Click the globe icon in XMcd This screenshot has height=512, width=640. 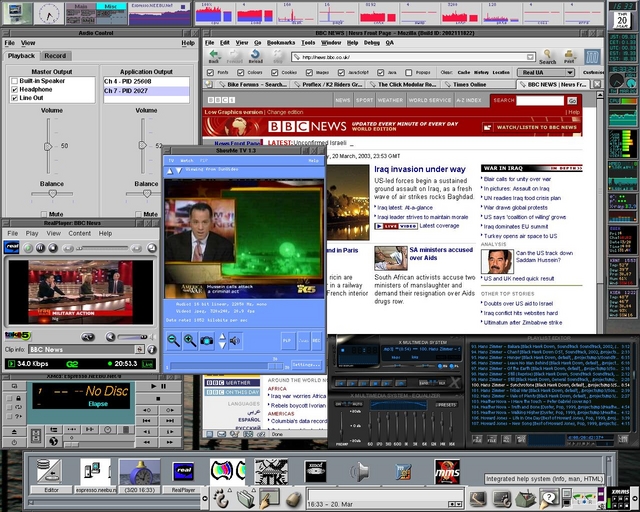click(x=53, y=441)
